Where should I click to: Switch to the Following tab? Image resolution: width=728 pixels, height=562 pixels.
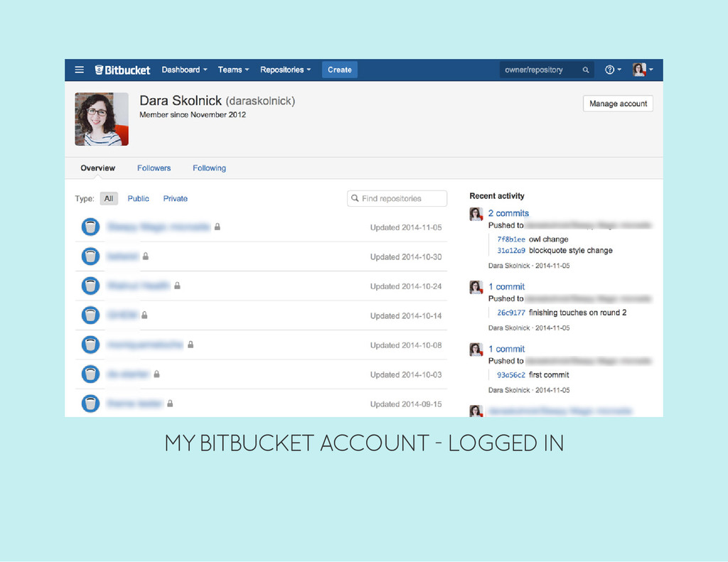(x=209, y=168)
